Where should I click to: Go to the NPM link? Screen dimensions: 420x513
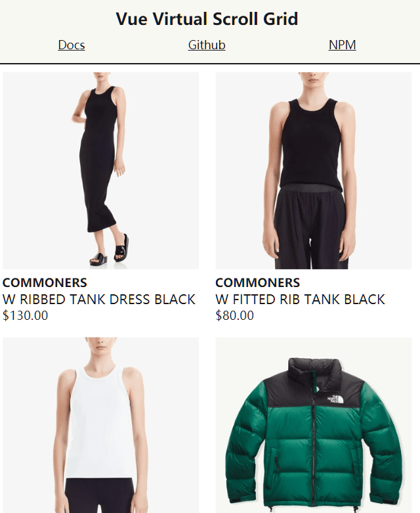pyautogui.click(x=342, y=45)
